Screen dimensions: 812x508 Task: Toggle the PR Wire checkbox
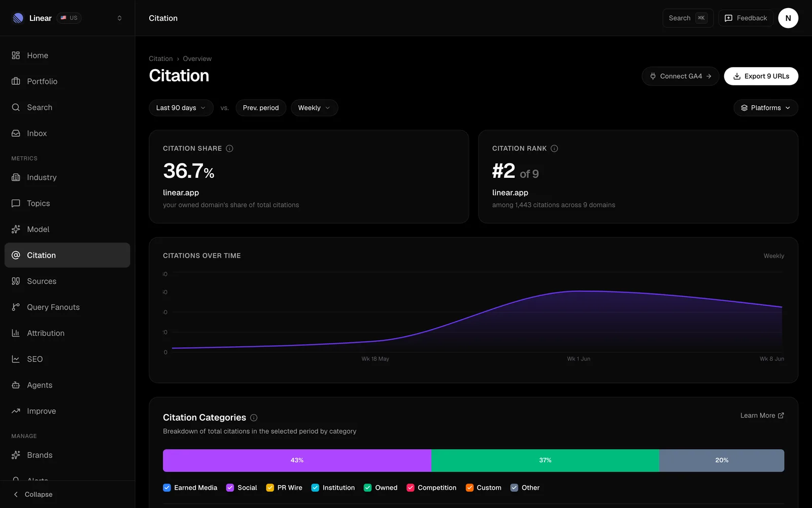[270, 488]
